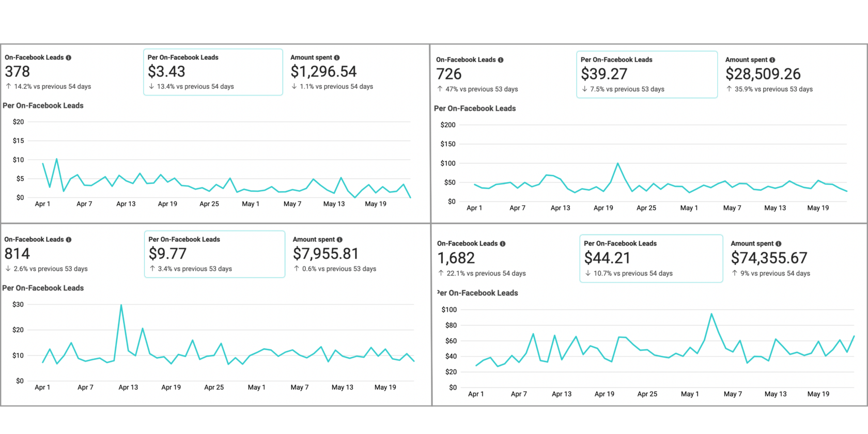Click info icon beside Amount spent $7,955.81
The width and height of the screenshot is (868, 434).
(x=339, y=240)
